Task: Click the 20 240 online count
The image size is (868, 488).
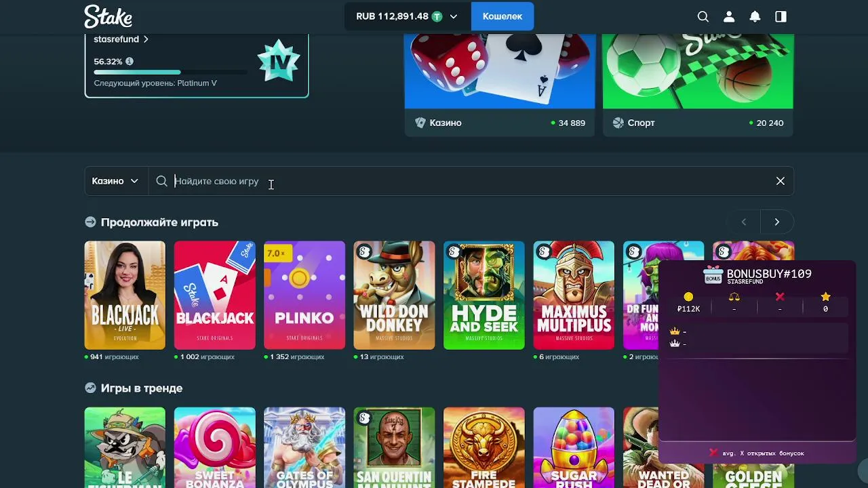Action: [x=770, y=123]
